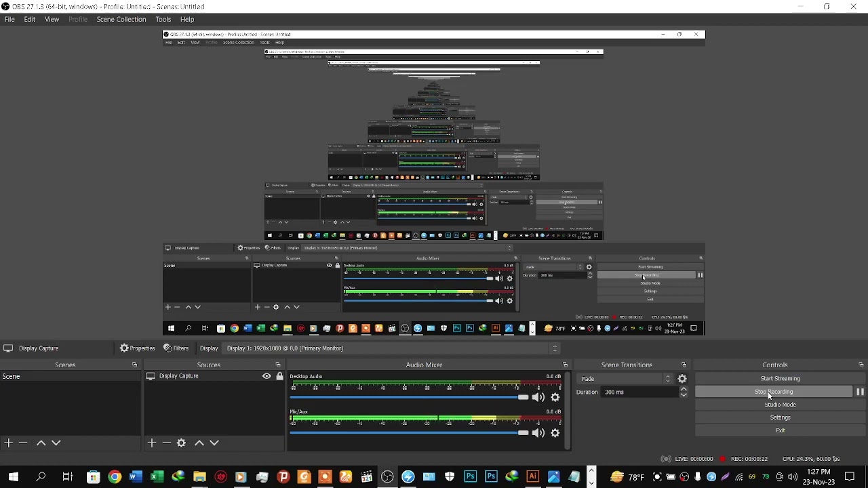Toggle Display Capture source visibility eye
This screenshot has height=488, width=868.
[x=267, y=376]
